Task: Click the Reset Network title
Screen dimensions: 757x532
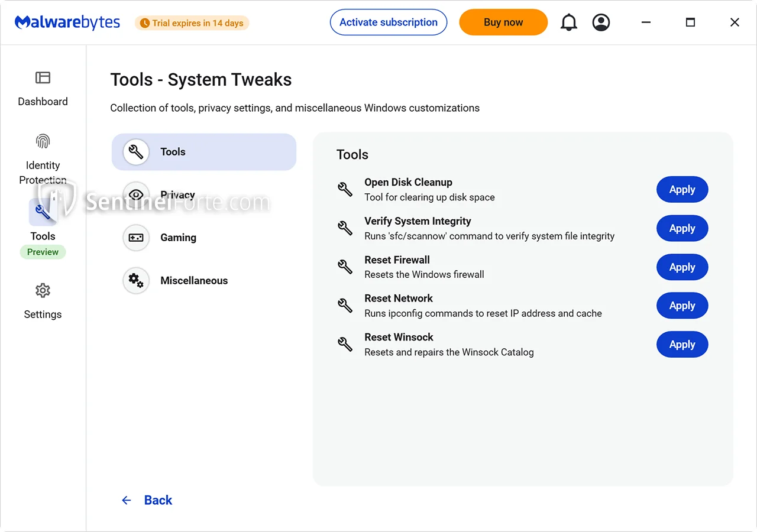Action: pyautogui.click(x=399, y=299)
